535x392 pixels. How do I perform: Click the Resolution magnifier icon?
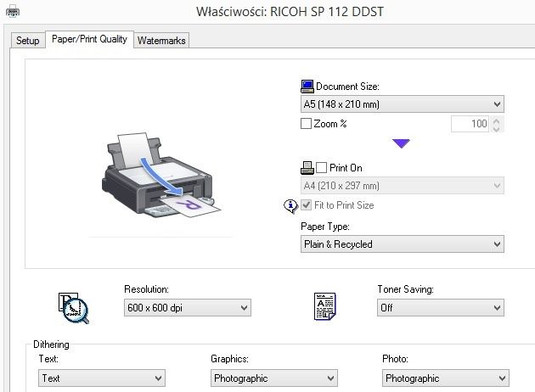tap(74, 308)
